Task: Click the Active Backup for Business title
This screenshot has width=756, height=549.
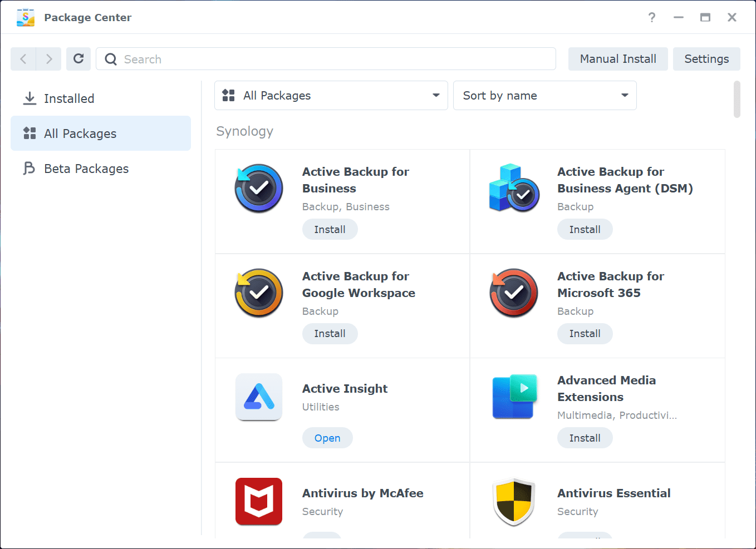Action: (x=356, y=180)
